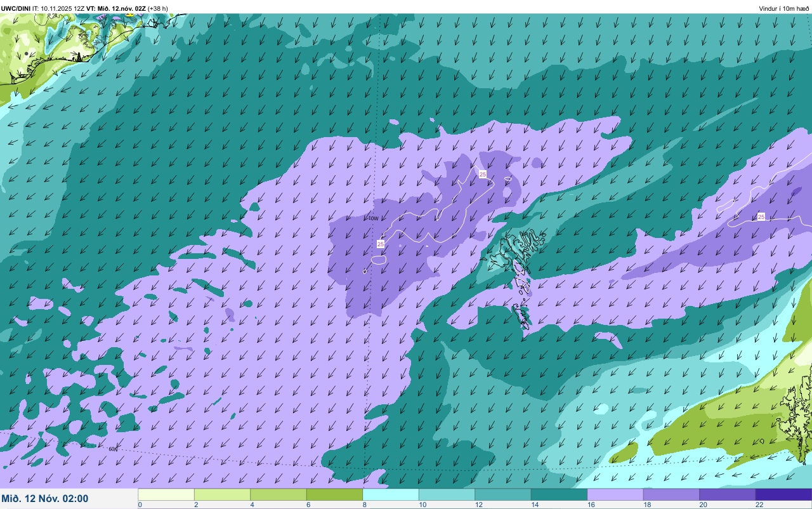This screenshot has height=509, width=812.
Task: Click the dark indigo legend swatch above 22
Action: tap(783, 494)
